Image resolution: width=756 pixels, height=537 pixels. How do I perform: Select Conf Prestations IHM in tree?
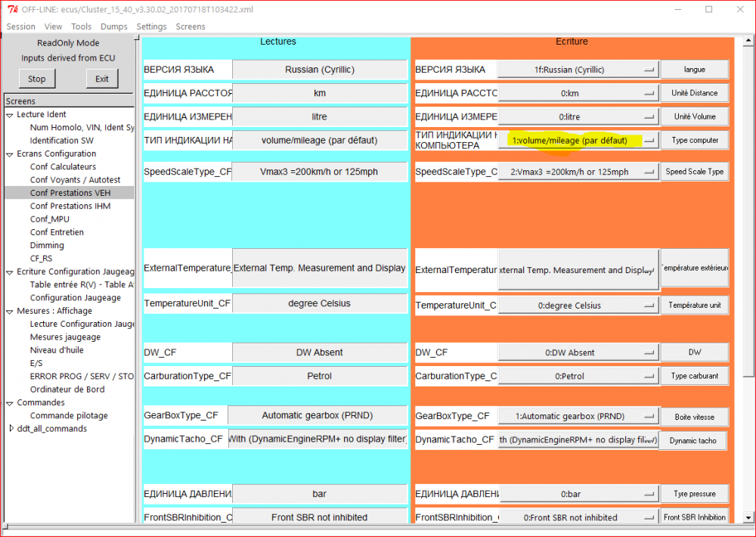tap(70, 206)
